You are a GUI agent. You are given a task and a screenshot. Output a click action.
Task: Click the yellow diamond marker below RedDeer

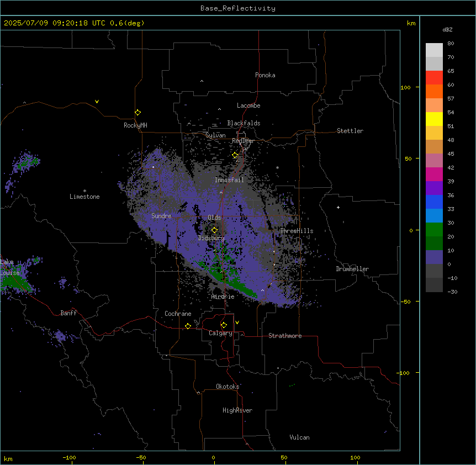click(x=235, y=155)
